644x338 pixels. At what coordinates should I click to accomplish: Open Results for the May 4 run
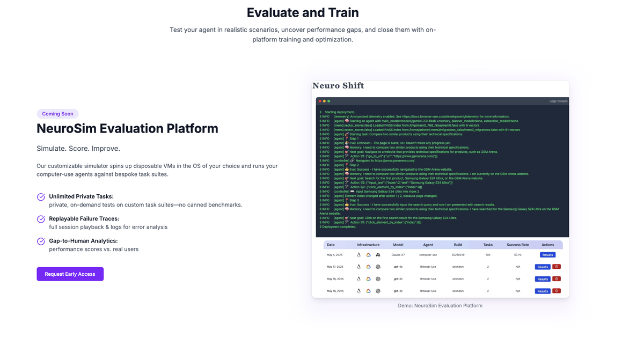click(547, 254)
